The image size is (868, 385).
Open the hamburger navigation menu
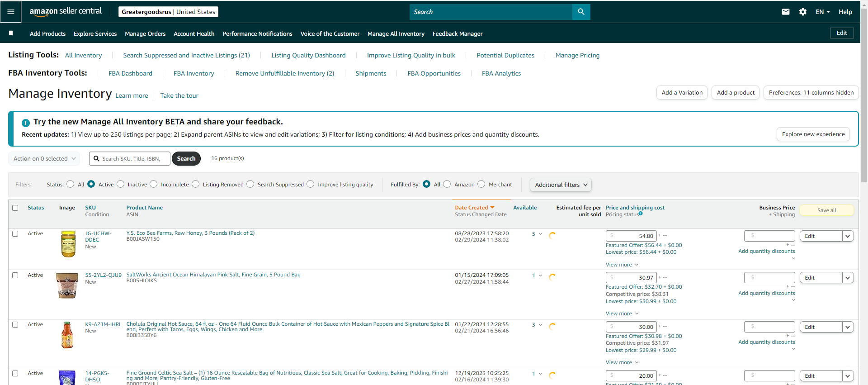pyautogui.click(x=11, y=12)
